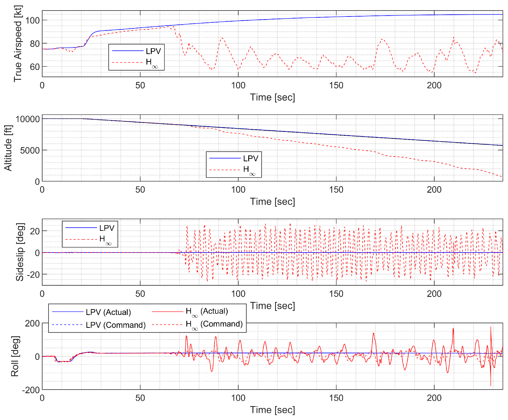Select the LPV (Actual) legend entry
This screenshot has height=420, width=508.
[108, 312]
